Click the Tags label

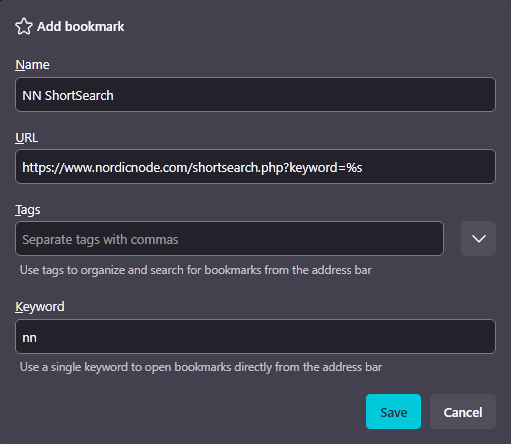pyautogui.click(x=28, y=210)
